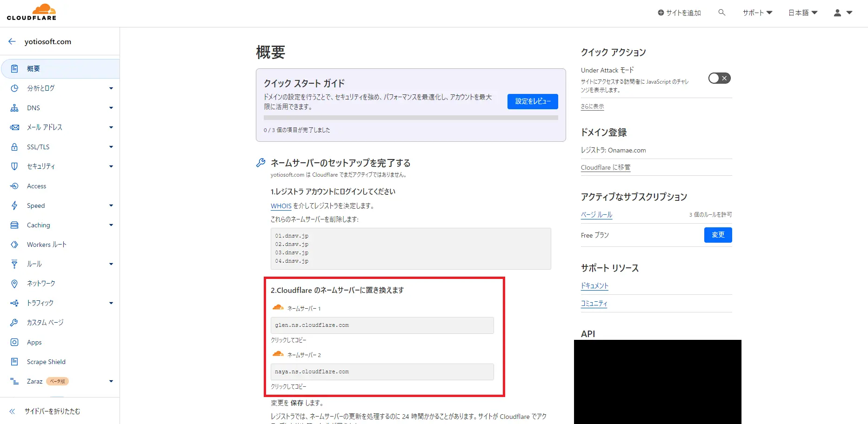868x424 pixels.
Task: Copy the glen.ns.cloudflare.com nameserver field
Action: [382, 325]
